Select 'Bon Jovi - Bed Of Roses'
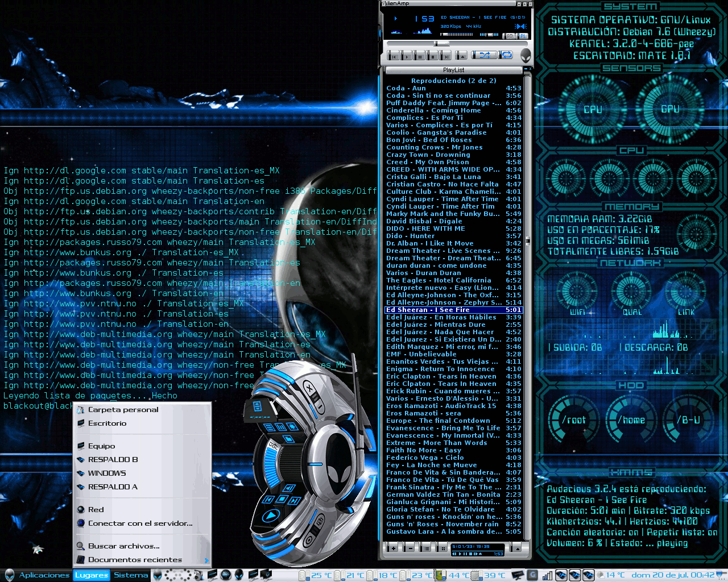The height and width of the screenshot is (582, 728). point(453,140)
